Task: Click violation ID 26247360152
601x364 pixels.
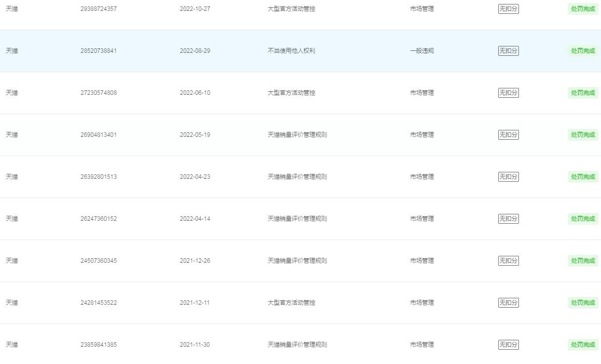Action: 99,219
